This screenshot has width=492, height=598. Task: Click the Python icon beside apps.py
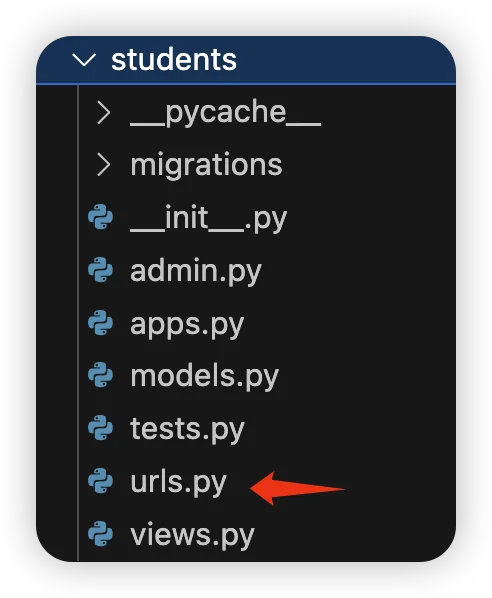click(x=101, y=323)
